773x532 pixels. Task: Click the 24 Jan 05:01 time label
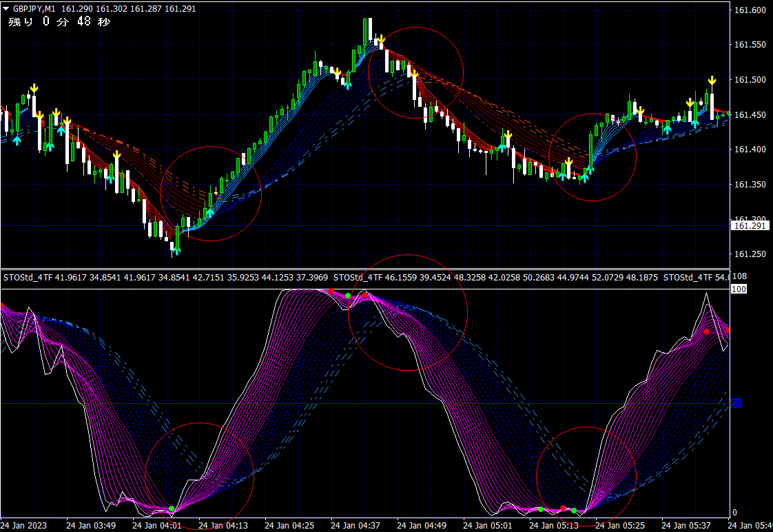[488, 526]
